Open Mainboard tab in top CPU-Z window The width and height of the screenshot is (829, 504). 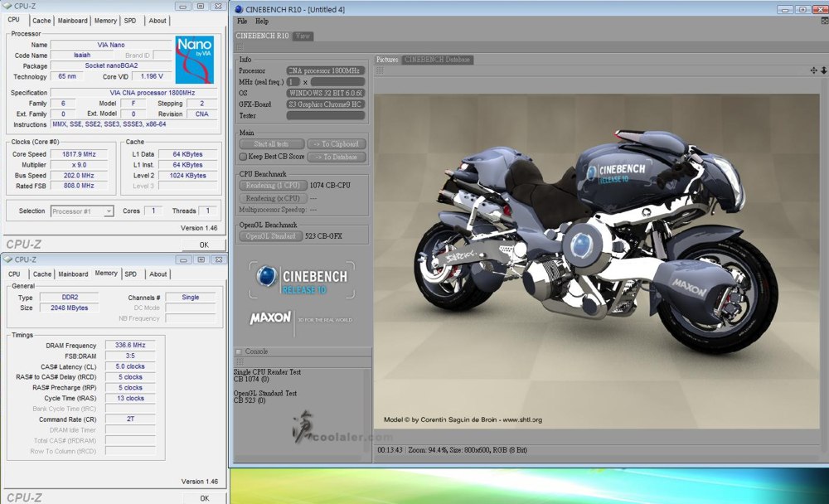click(72, 21)
